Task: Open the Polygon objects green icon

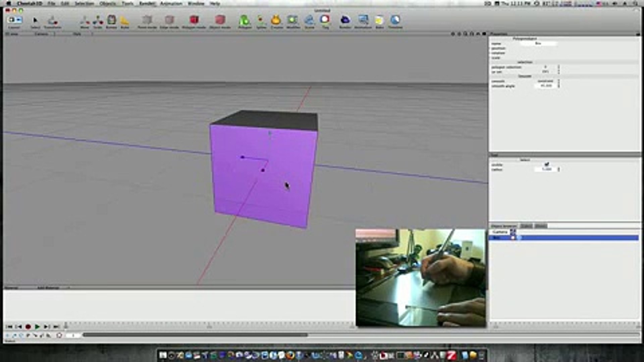Action: pos(245,20)
